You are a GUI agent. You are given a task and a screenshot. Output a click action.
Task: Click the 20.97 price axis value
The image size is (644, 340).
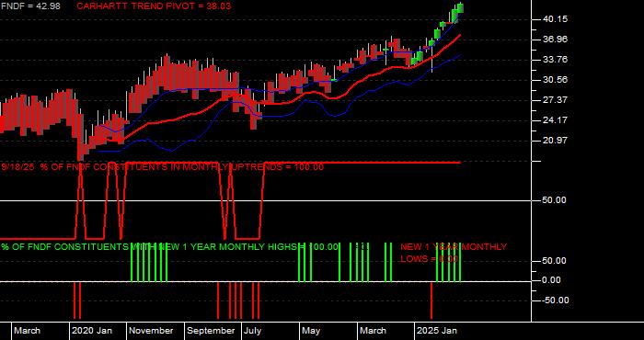tap(556, 141)
